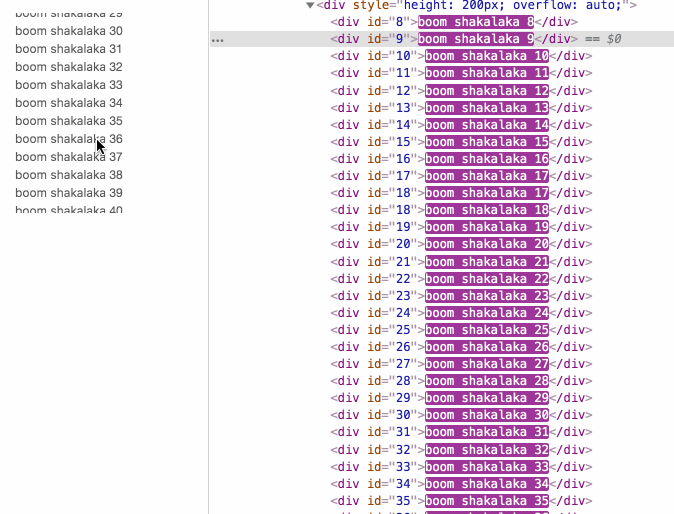Screen dimensions: 674x514
Task: Click boom shakalaka 36 in rendered list
Action: tap(69, 139)
